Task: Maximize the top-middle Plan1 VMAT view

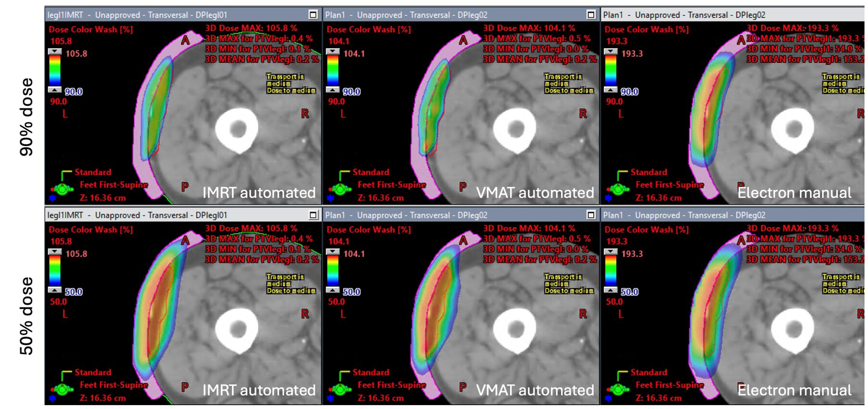Action: tap(591, 15)
